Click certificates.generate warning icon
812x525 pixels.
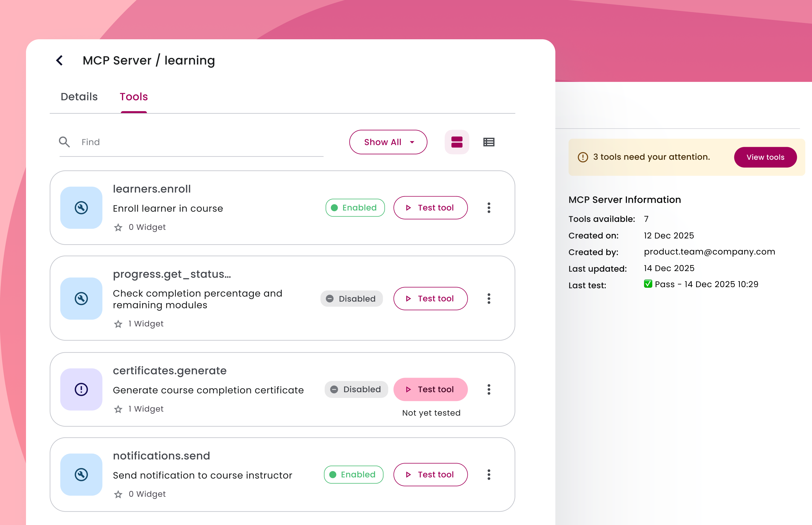tap(81, 389)
